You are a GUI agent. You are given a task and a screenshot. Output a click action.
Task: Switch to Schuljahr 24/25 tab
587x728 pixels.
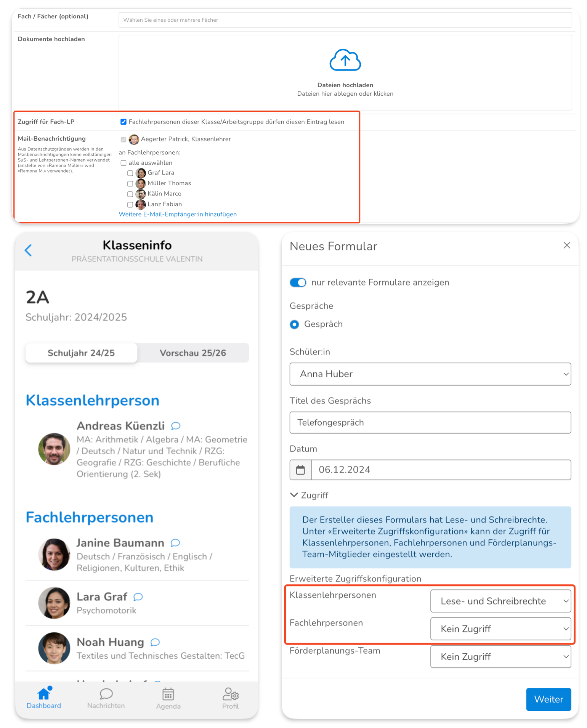pos(81,353)
